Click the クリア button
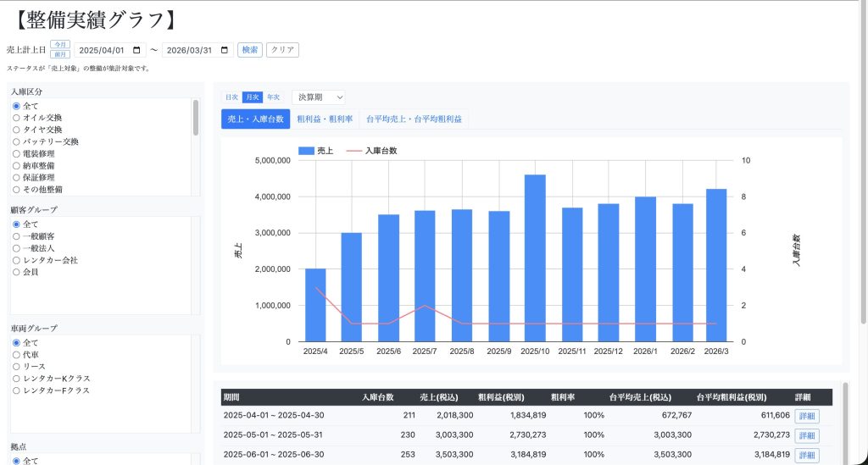The height and width of the screenshot is (465, 868). coord(282,50)
